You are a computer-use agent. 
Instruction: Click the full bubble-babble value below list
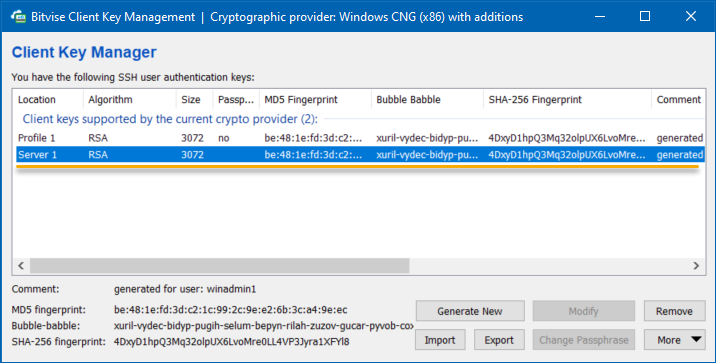click(x=263, y=326)
